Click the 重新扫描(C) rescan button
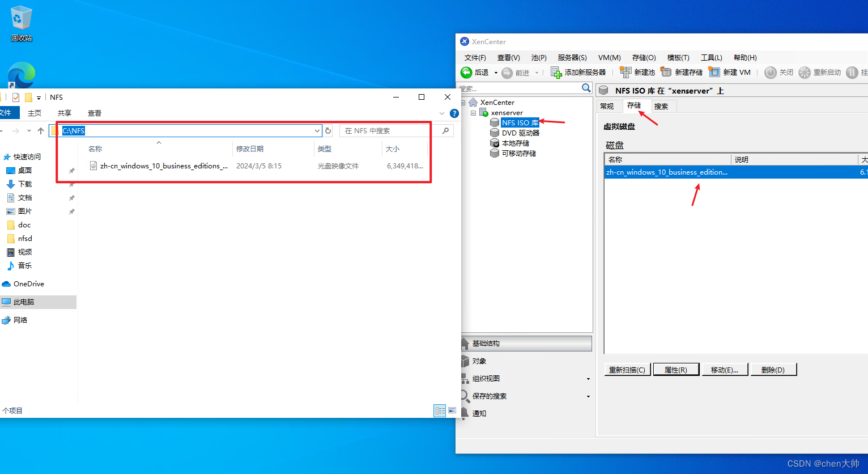 [627, 370]
